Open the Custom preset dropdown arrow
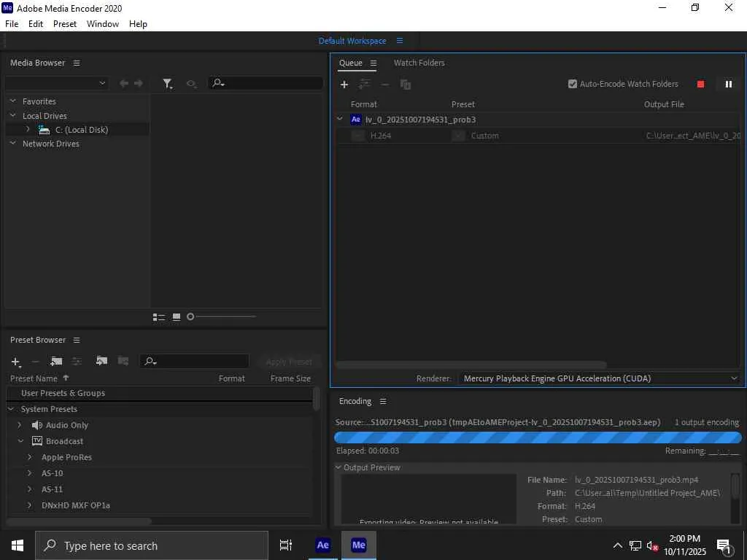 pyautogui.click(x=458, y=136)
